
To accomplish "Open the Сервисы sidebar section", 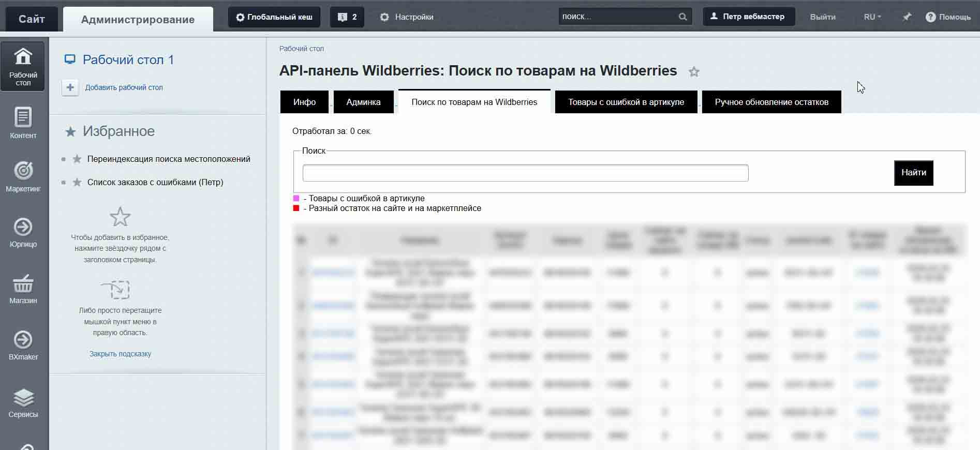I will (23, 402).
